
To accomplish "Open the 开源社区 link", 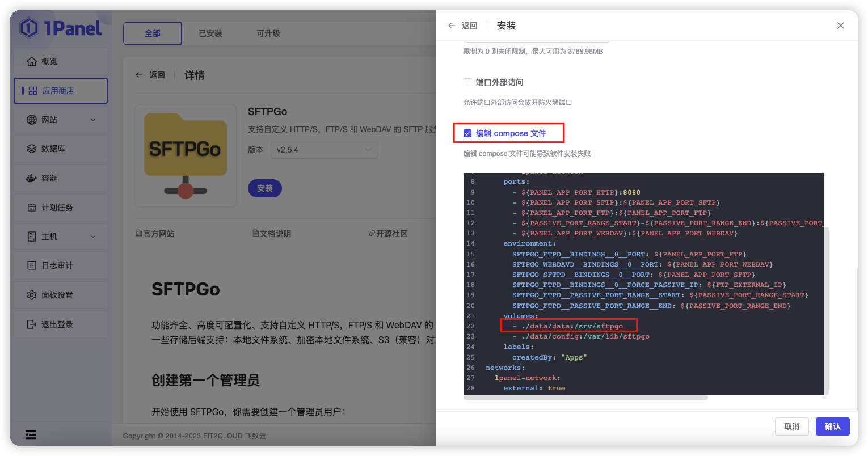I will (x=388, y=234).
